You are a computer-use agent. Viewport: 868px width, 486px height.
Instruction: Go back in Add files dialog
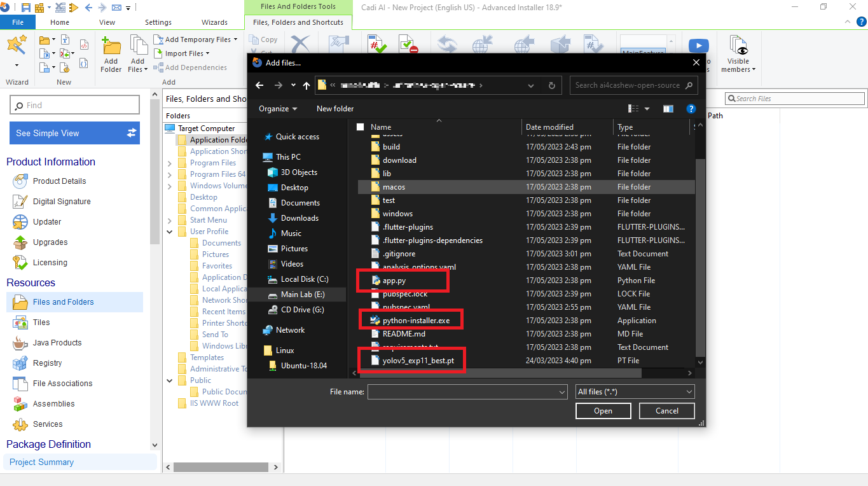(x=259, y=85)
